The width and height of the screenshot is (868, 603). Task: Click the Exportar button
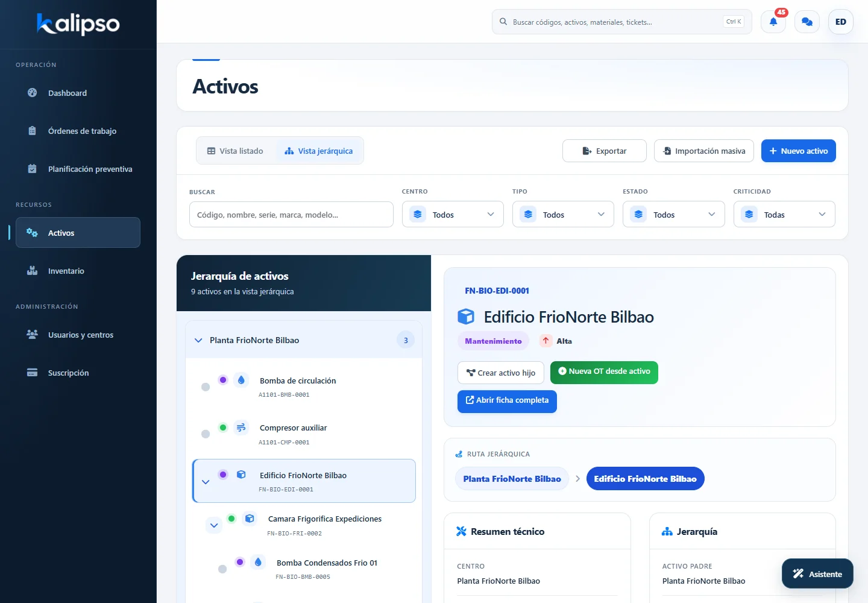point(605,151)
